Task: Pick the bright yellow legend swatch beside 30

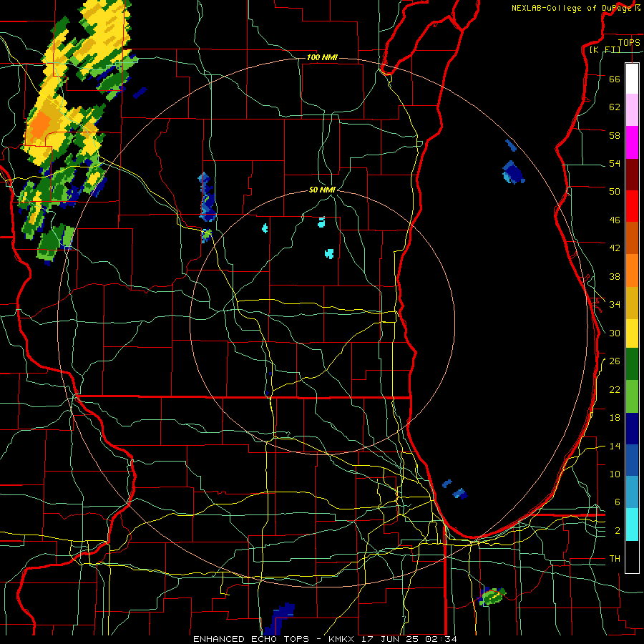Action: (632, 333)
